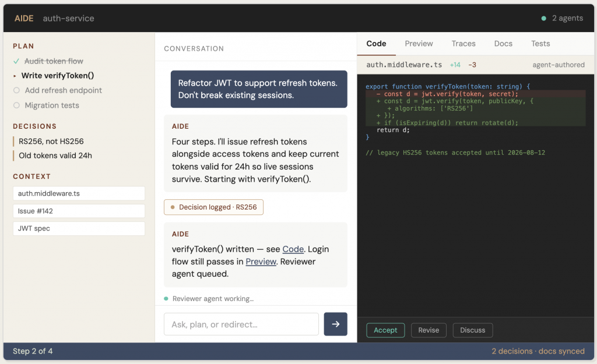Click the green agents status dot
The image size is (597, 364).
[x=544, y=18]
